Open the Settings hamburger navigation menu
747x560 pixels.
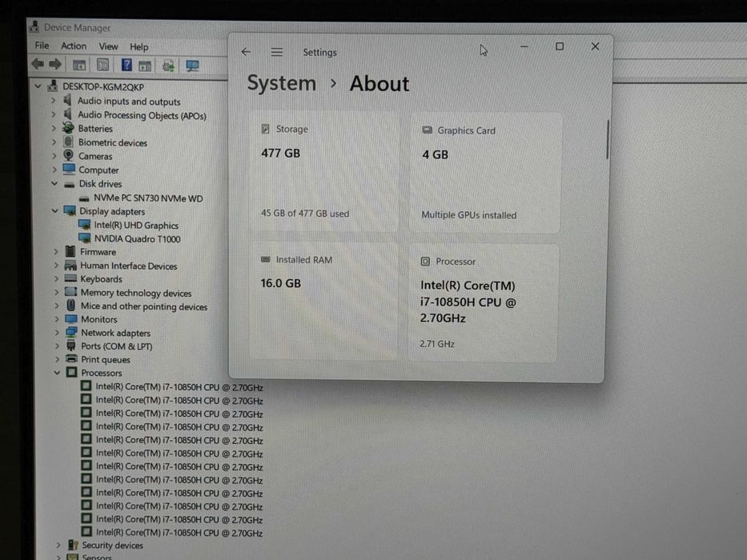pos(277,52)
